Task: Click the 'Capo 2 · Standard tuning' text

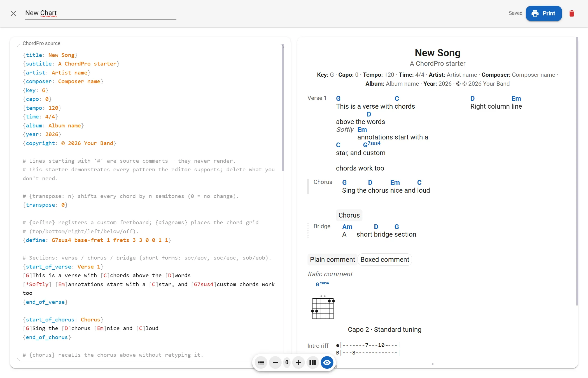Action: pos(384,330)
